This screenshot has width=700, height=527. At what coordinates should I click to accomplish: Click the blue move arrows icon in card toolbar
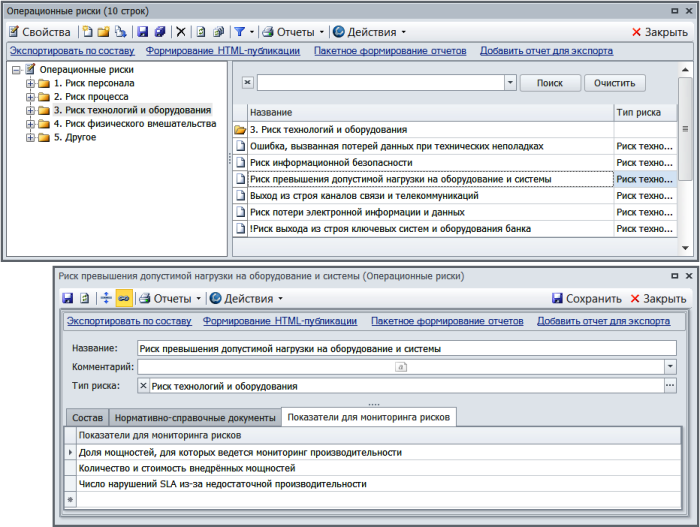coord(105,298)
